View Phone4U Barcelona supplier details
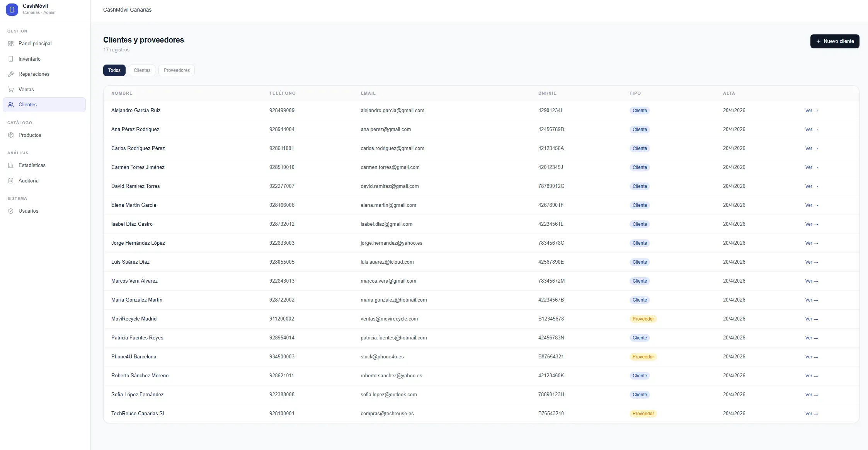 [x=812, y=357]
